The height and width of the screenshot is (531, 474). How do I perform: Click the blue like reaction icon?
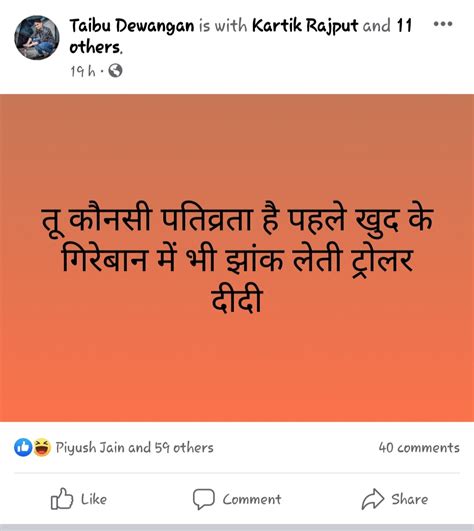(x=23, y=447)
